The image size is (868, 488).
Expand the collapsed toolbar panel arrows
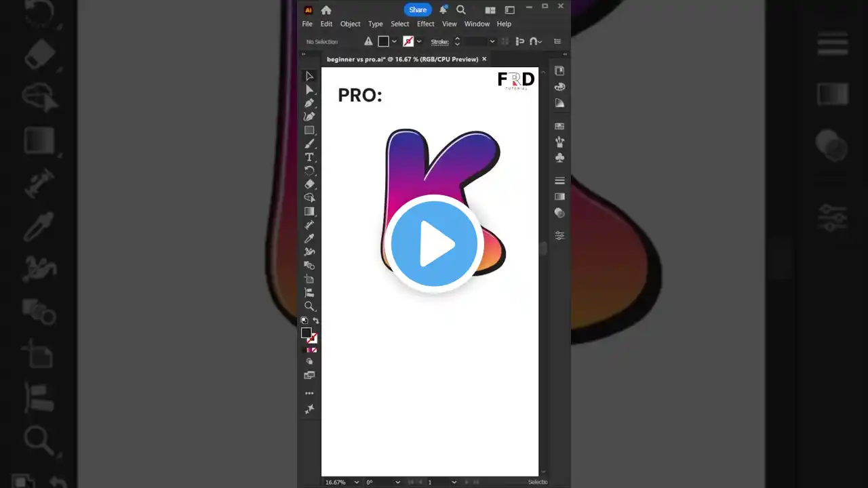[304, 55]
